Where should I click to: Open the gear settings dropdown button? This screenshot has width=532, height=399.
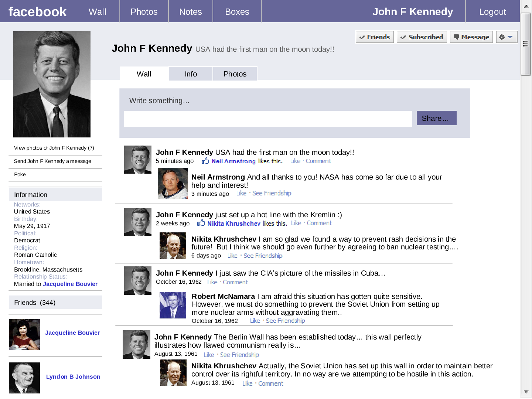(x=506, y=37)
